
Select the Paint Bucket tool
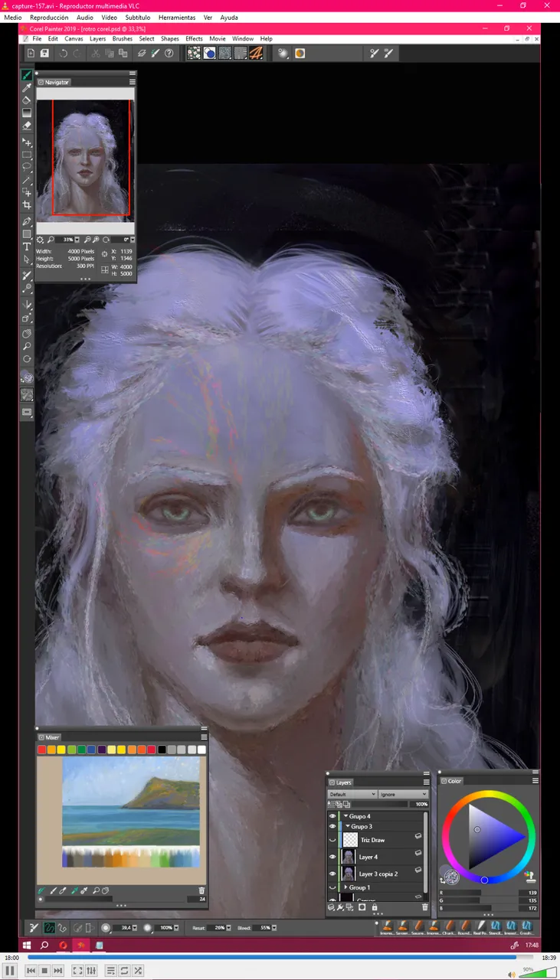pyautogui.click(x=27, y=100)
